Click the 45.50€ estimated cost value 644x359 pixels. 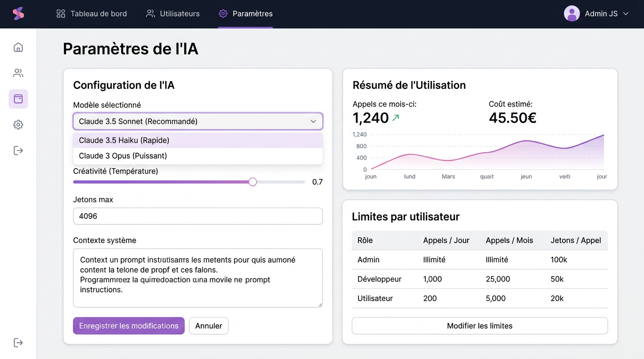[x=512, y=118]
